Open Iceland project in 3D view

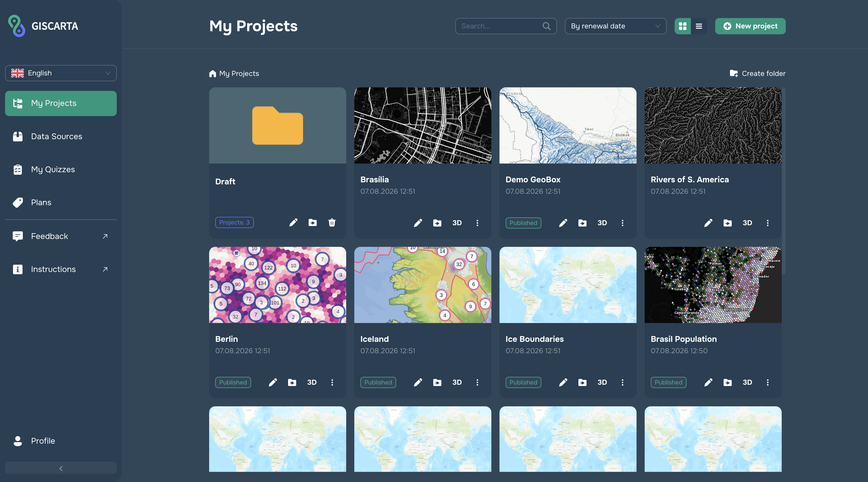pyautogui.click(x=457, y=382)
